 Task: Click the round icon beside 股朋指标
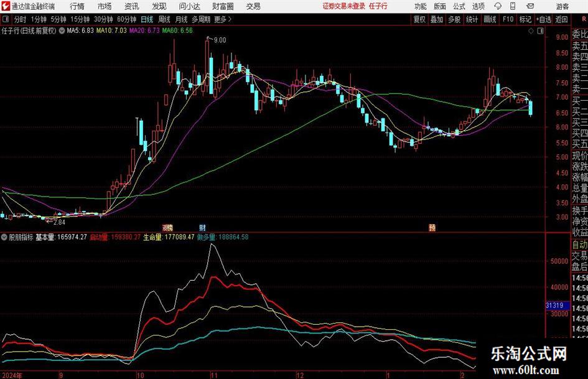click(4, 237)
